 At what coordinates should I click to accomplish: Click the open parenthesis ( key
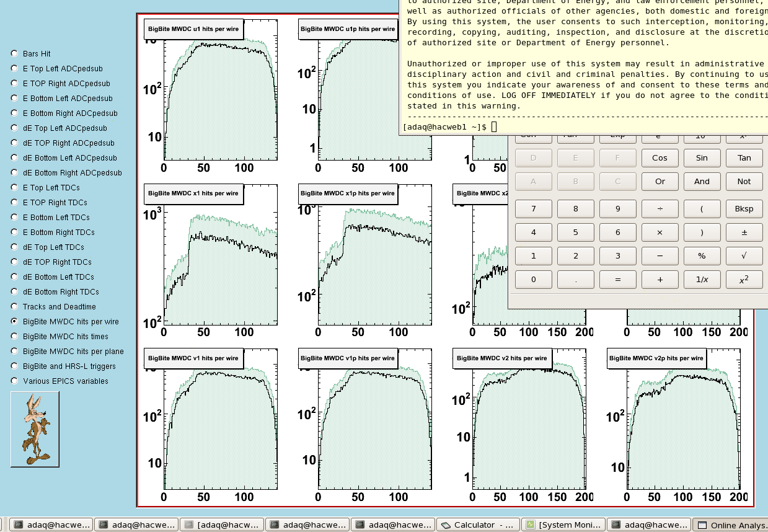tap(702, 209)
